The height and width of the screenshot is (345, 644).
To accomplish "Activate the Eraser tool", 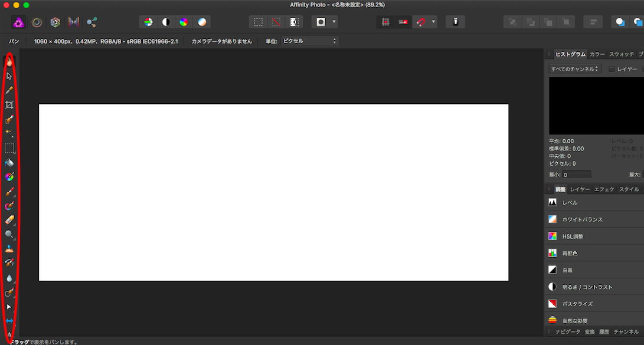I will coord(9,220).
